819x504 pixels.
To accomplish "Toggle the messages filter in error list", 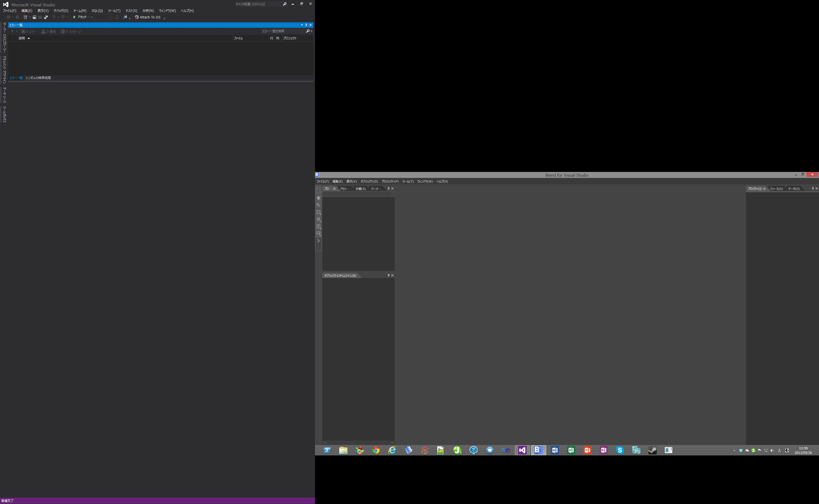I will pos(71,31).
